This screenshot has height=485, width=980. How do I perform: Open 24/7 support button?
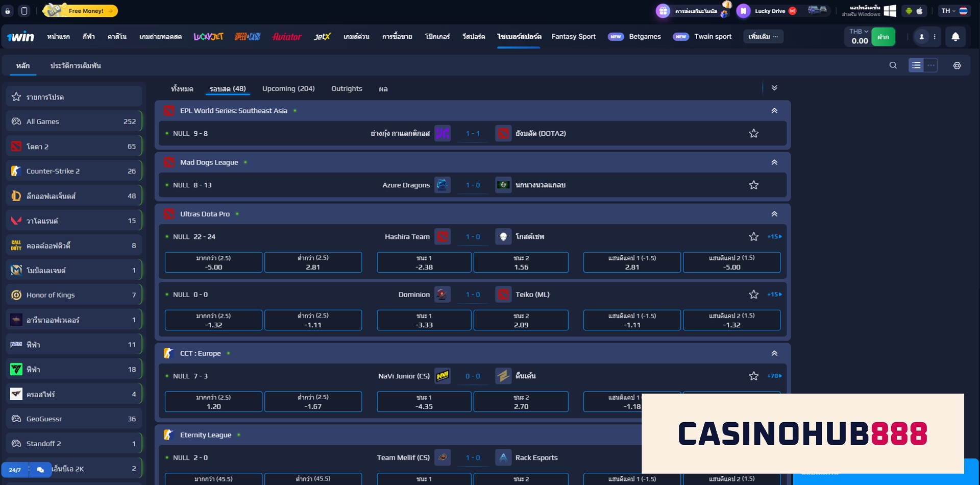[x=15, y=470]
